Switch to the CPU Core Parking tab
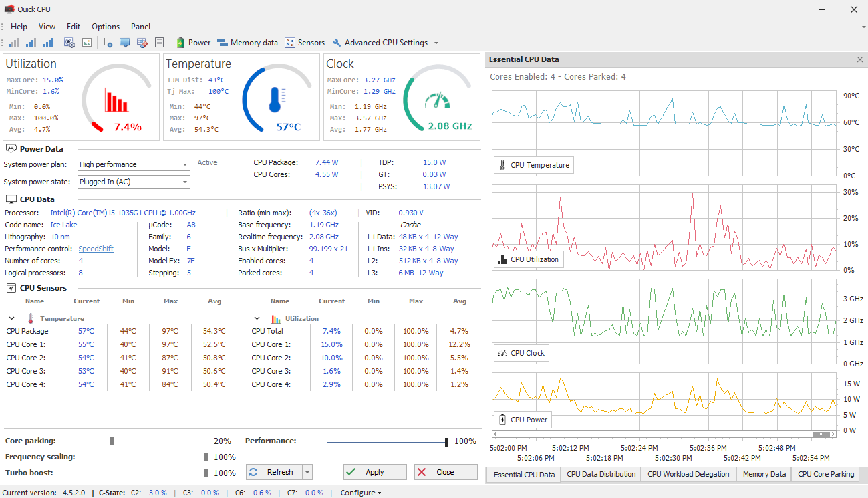 (826, 475)
